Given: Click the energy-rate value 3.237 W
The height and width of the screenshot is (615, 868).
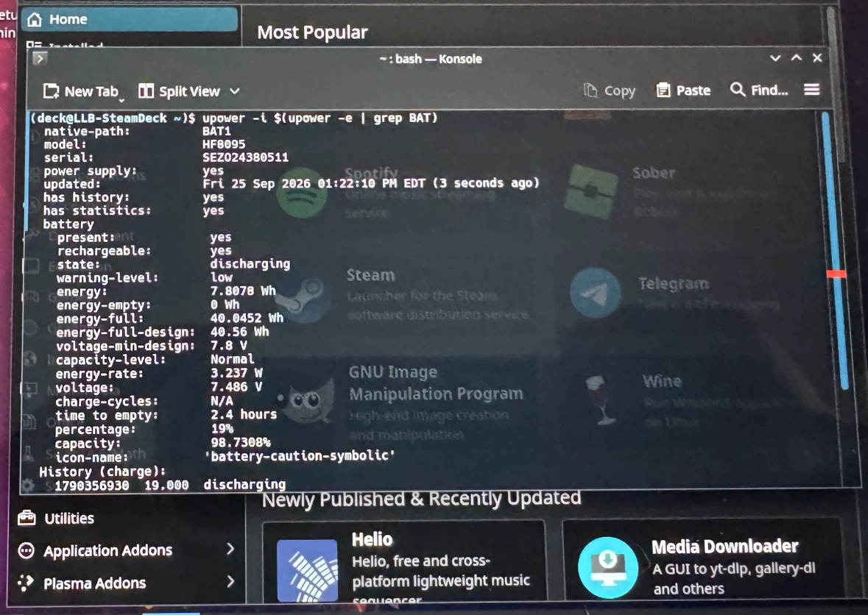Looking at the screenshot, I should click(x=236, y=373).
